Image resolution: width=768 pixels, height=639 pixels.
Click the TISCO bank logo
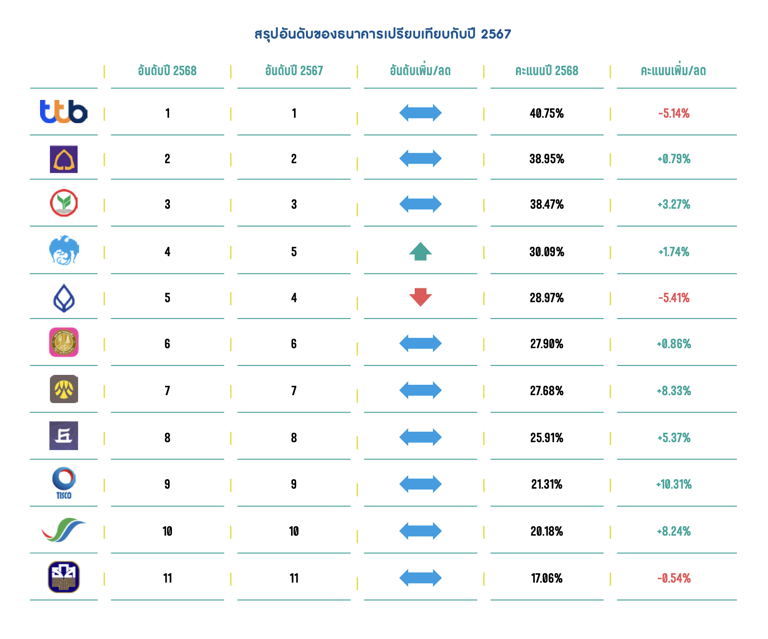(64, 483)
